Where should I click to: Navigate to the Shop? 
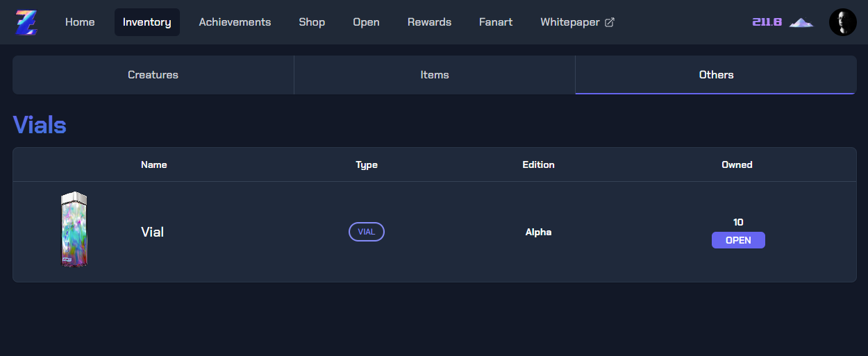(x=312, y=22)
